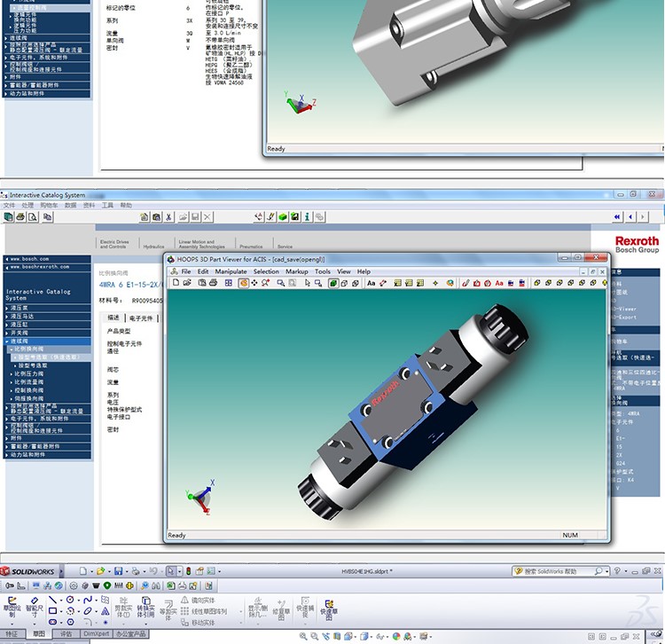Open the Manipulate menu in HOOPS viewer
Screen dimensions: 665x644
point(231,271)
